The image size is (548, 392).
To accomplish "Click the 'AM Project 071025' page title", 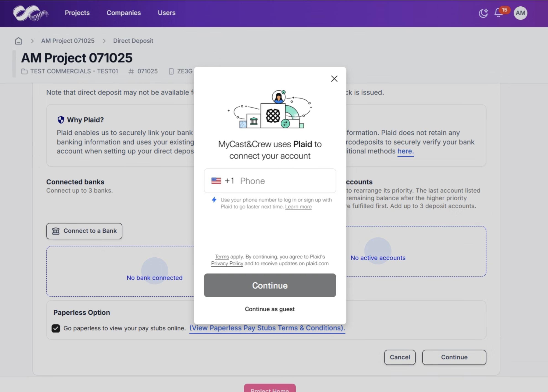I will click(x=77, y=58).
